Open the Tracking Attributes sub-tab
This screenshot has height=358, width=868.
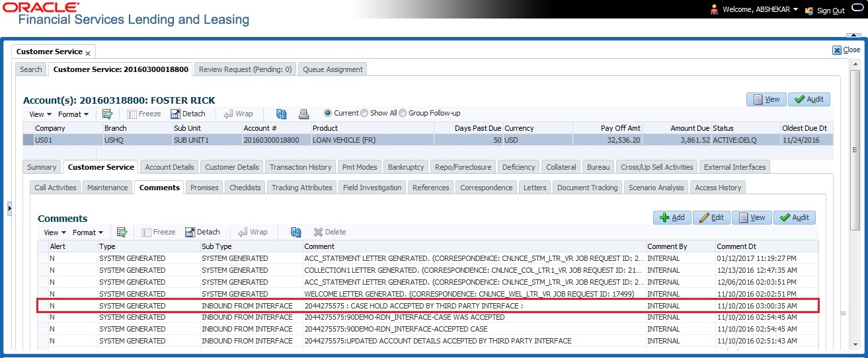click(x=302, y=188)
